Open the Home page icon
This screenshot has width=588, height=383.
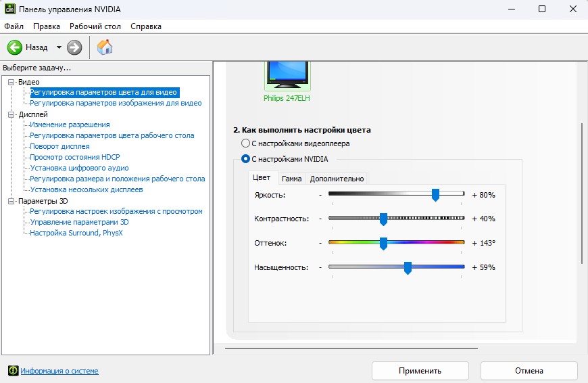pyautogui.click(x=105, y=47)
